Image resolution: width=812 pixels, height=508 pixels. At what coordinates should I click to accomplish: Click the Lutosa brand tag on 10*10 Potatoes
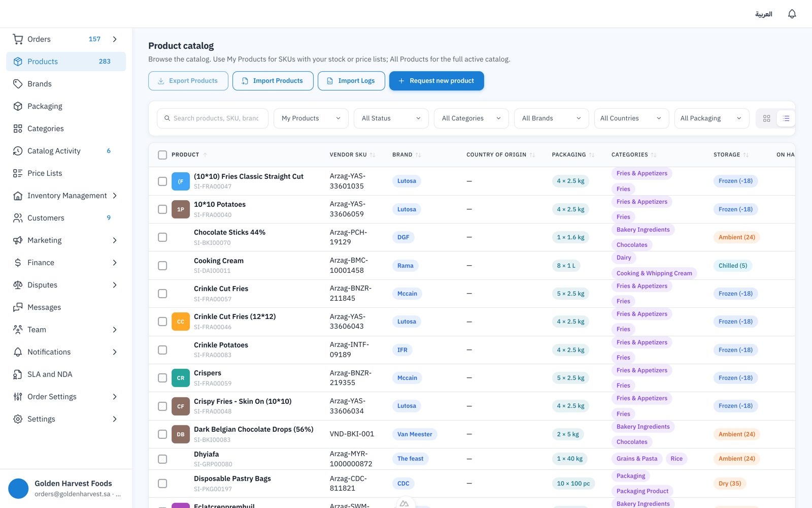pos(407,209)
